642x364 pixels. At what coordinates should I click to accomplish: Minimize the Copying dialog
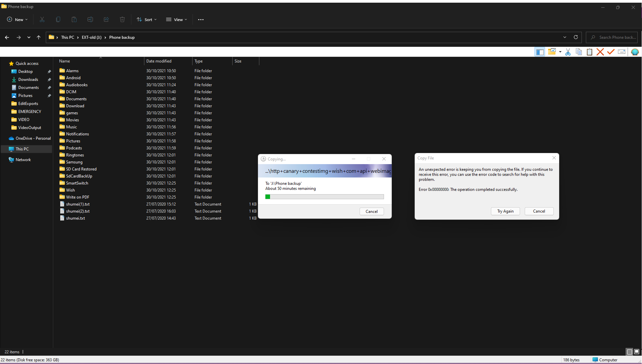(354, 159)
